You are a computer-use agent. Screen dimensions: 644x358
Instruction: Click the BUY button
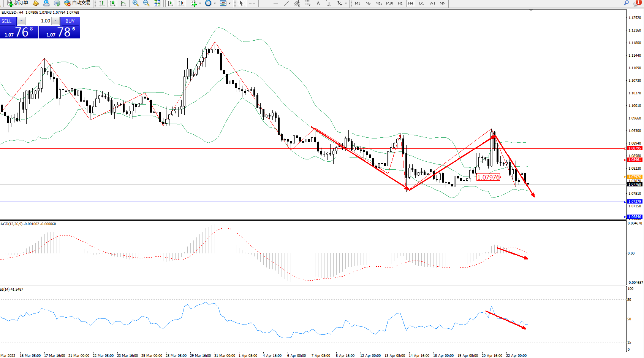point(70,21)
